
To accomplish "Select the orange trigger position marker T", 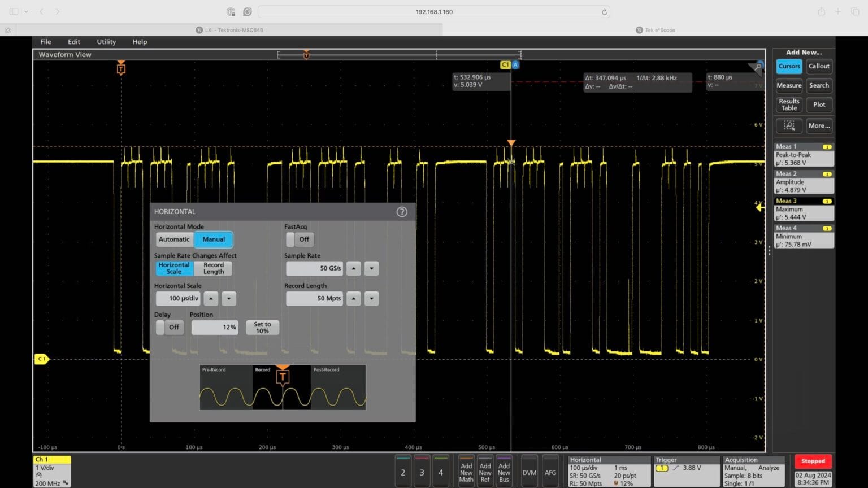I will tap(121, 68).
